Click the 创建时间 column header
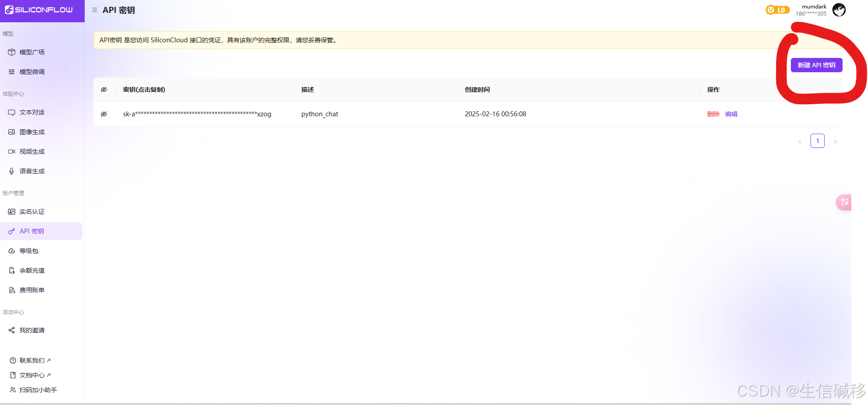868x405 pixels. point(477,90)
